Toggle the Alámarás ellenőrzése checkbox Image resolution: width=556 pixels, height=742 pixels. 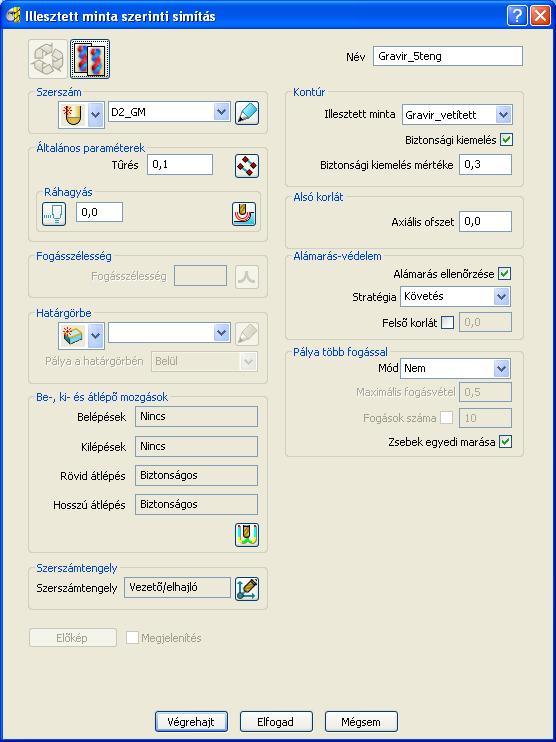pos(504,274)
